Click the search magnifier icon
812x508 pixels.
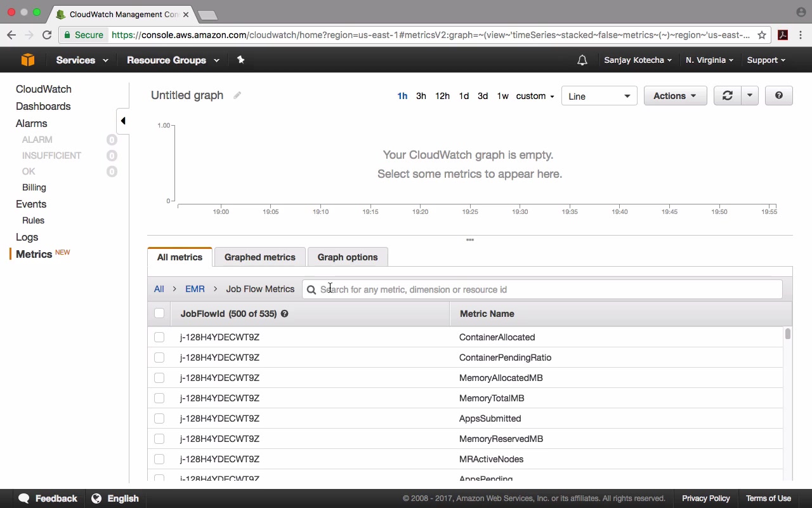coord(311,290)
